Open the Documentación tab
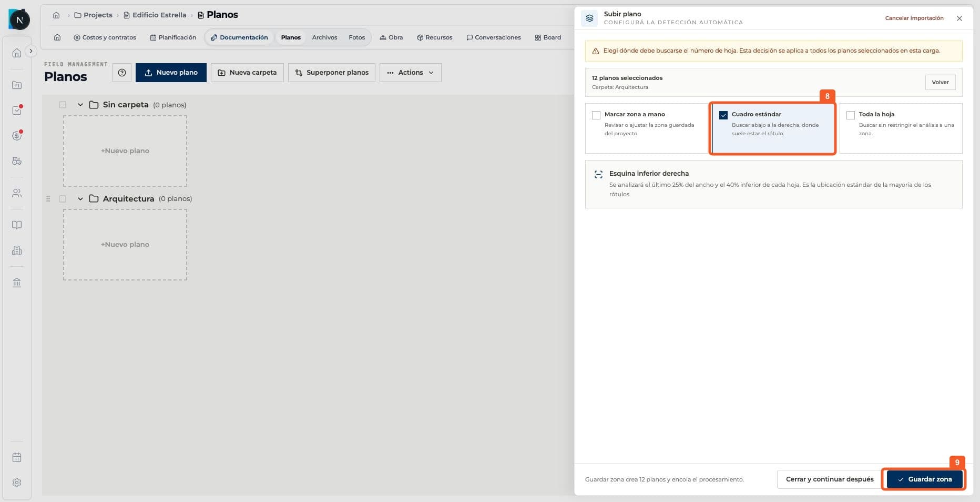This screenshot has height=502, width=980. click(240, 37)
